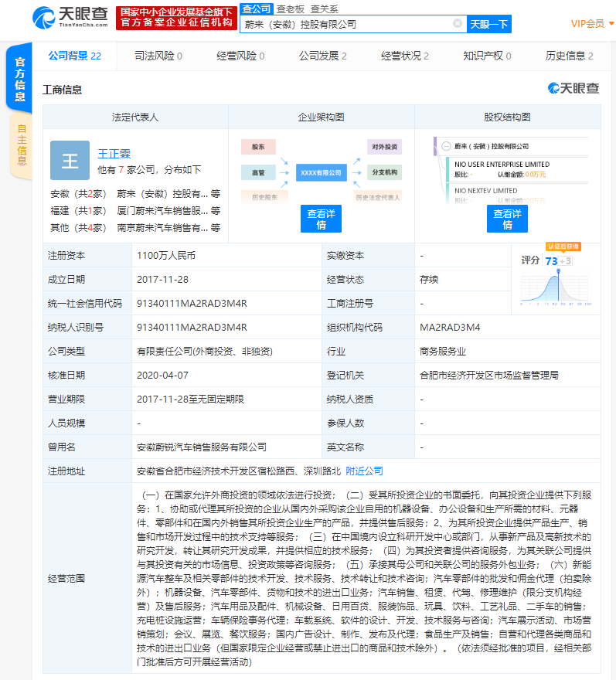The width and height of the screenshot is (616, 680).
Task: Switch to 司法风险 tab
Action: pyautogui.click(x=158, y=56)
